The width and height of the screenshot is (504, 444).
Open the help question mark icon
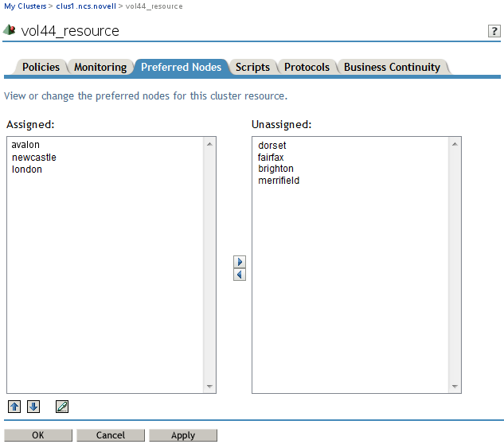(494, 31)
